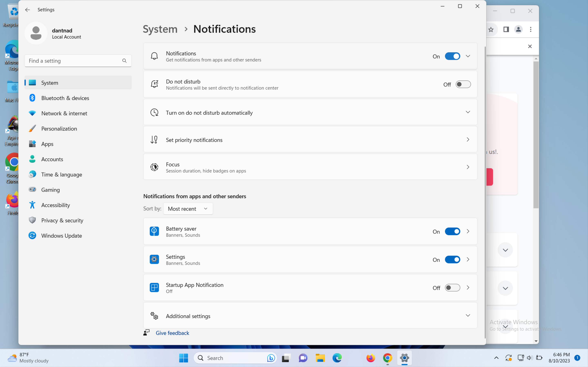
Task: Open the Sort by Most recent dropdown
Action: (x=188, y=209)
